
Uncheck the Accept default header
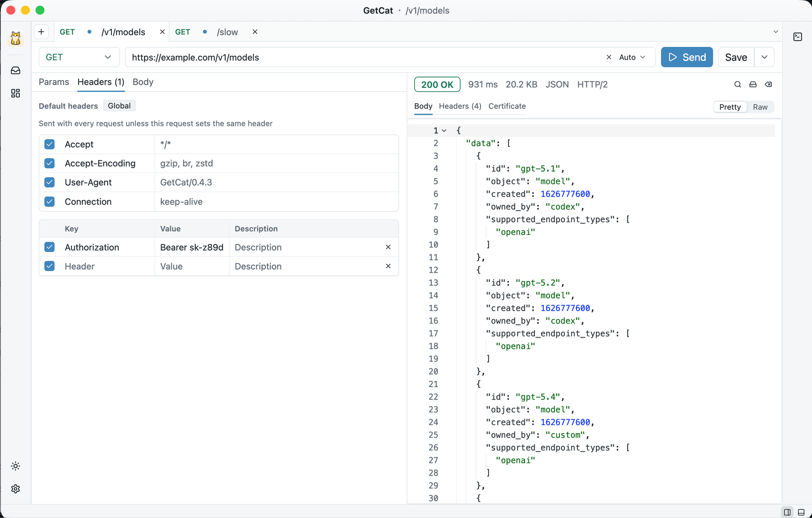click(50, 144)
